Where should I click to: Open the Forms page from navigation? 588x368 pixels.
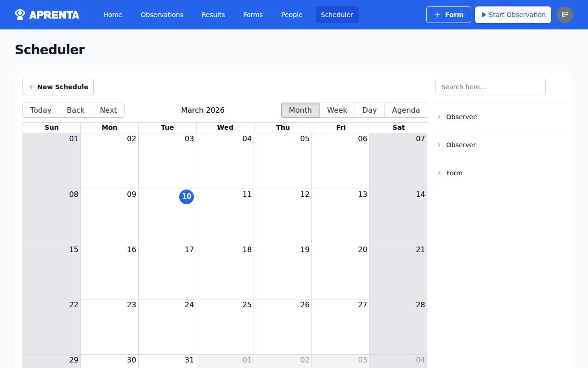point(253,14)
